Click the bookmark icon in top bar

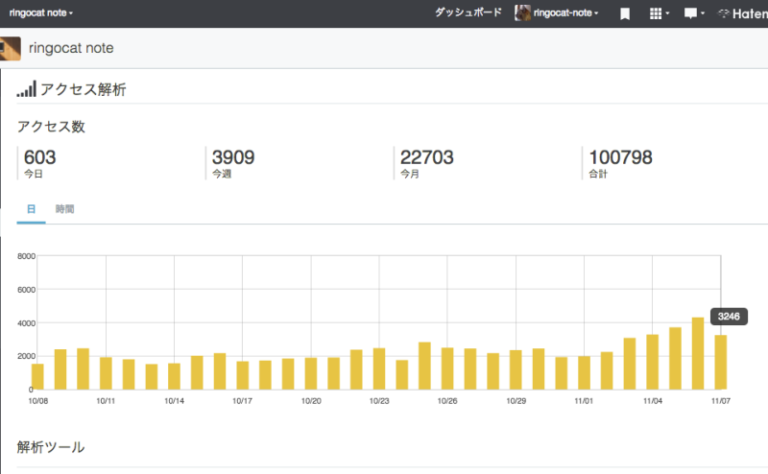pyautogui.click(x=624, y=14)
